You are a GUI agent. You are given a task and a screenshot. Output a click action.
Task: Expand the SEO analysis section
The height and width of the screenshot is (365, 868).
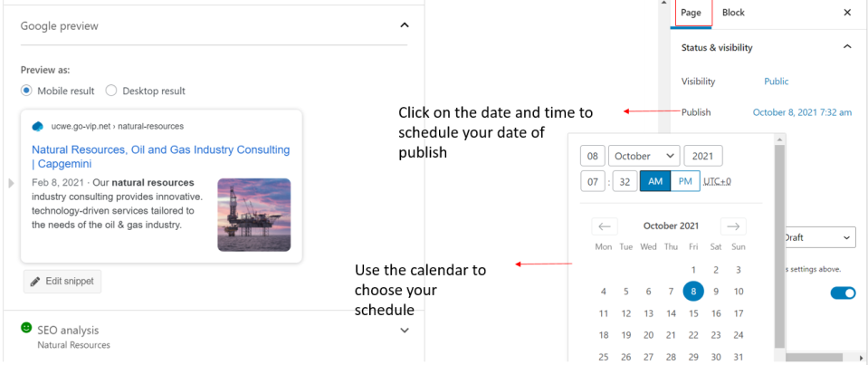point(404,331)
